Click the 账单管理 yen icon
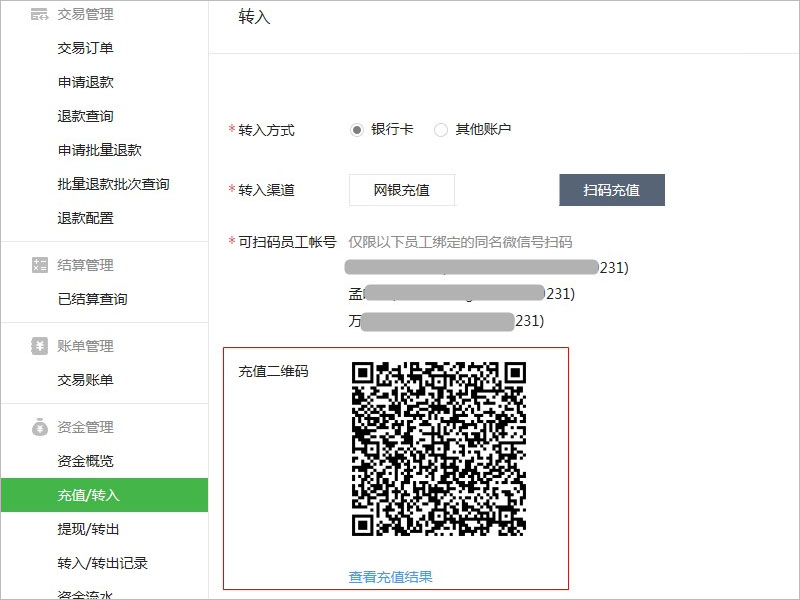The height and width of the screenshot is (600, 800). point(39,346)
